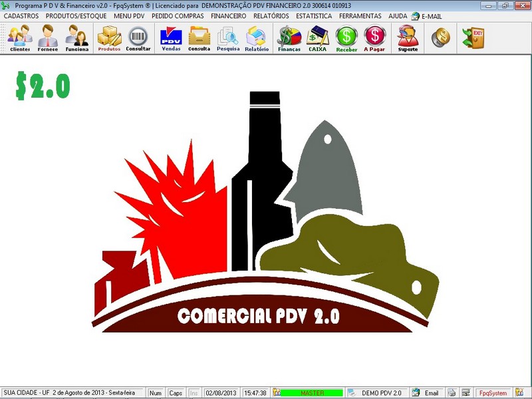Open the PEDIDO COMPRAS menu
532x399 pixels.
[x=178, y=16]
